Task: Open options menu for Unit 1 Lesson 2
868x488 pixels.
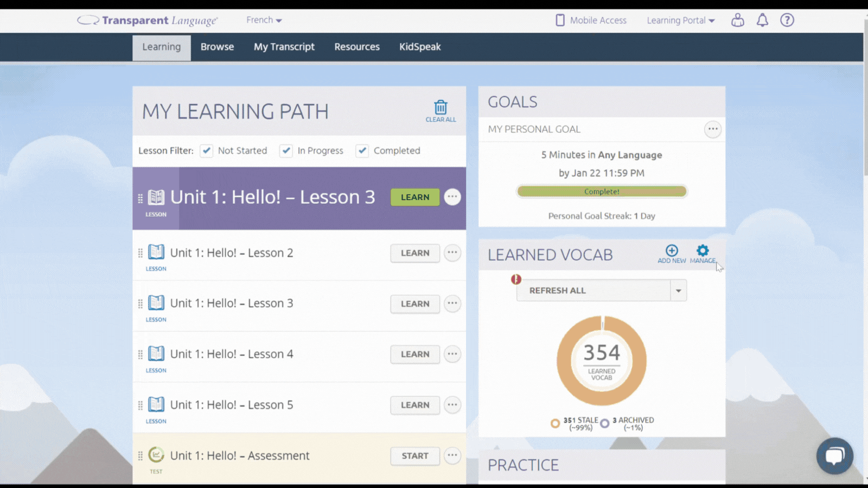Action: (452, 253)
